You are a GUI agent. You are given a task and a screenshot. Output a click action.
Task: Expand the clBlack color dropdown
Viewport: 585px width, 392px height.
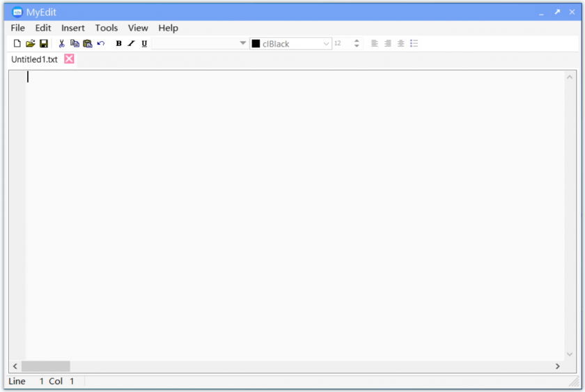click(x=326, y=43)
